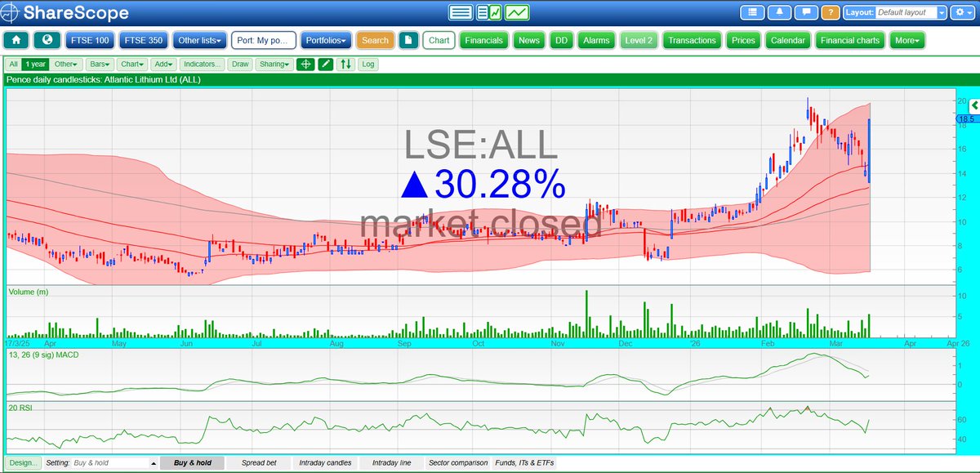Open the list menu icon in header
The image size is (980, 473).
pyautogui.click(x=752, y=12)
